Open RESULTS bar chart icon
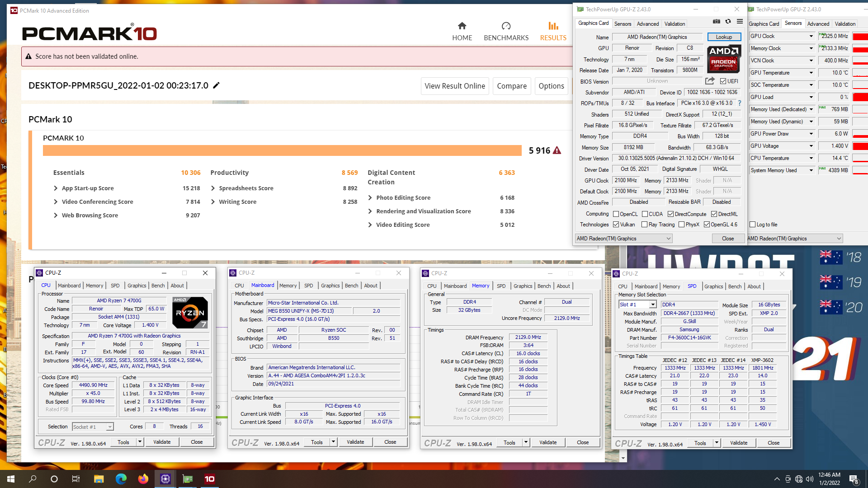 pyautogui.click(x=553, y=26)
